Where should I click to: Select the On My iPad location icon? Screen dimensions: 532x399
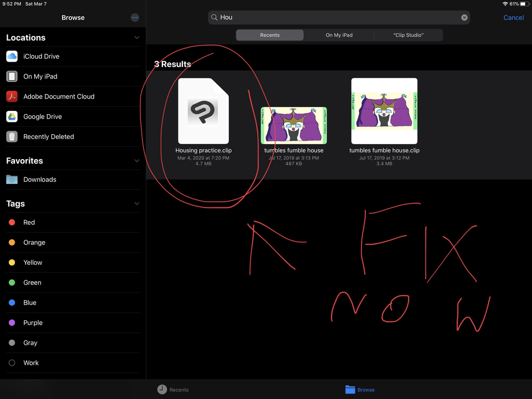[12, 76]
